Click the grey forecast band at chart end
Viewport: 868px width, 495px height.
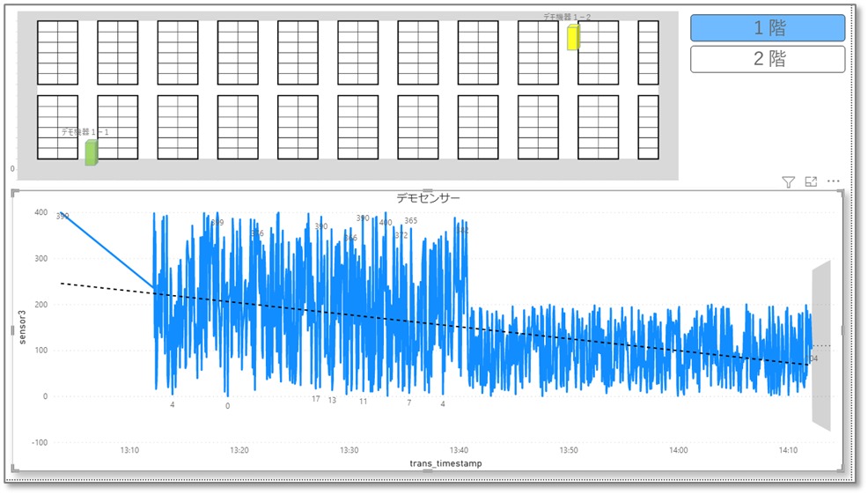tap(821, 345)
